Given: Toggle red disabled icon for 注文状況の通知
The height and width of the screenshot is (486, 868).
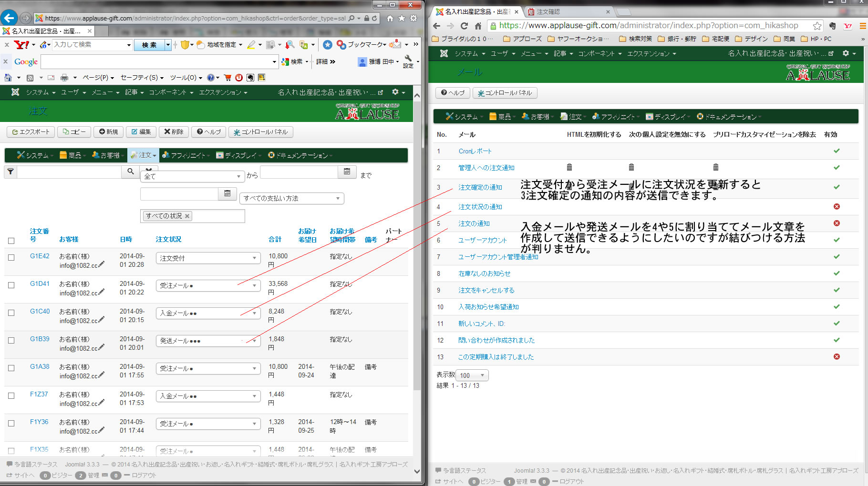Looking at the screenshot, I should 837,207.
